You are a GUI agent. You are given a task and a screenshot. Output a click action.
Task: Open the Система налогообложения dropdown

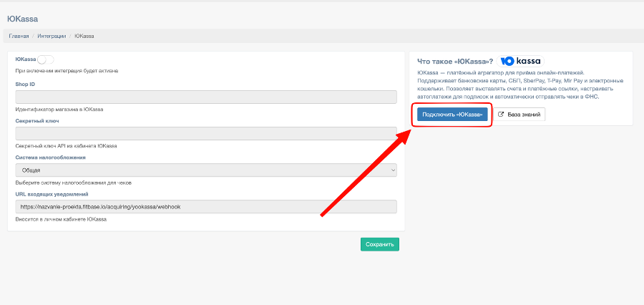coord(206,170)
